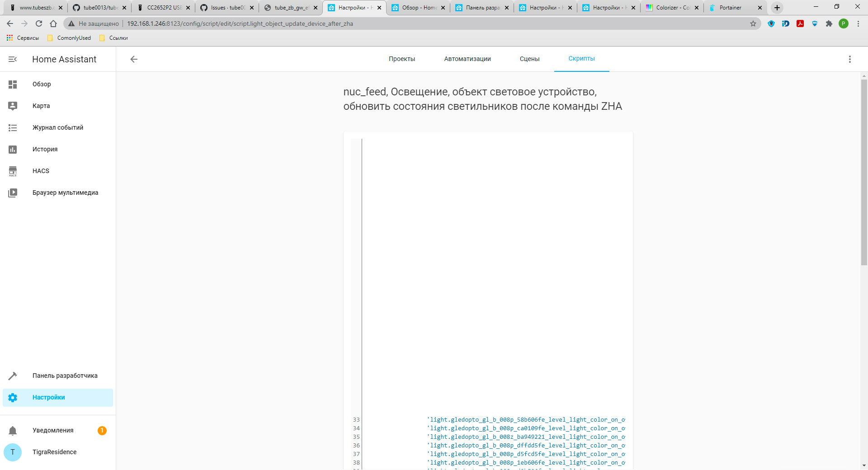Open the three-dot overflow menu top right

[849, 59]
